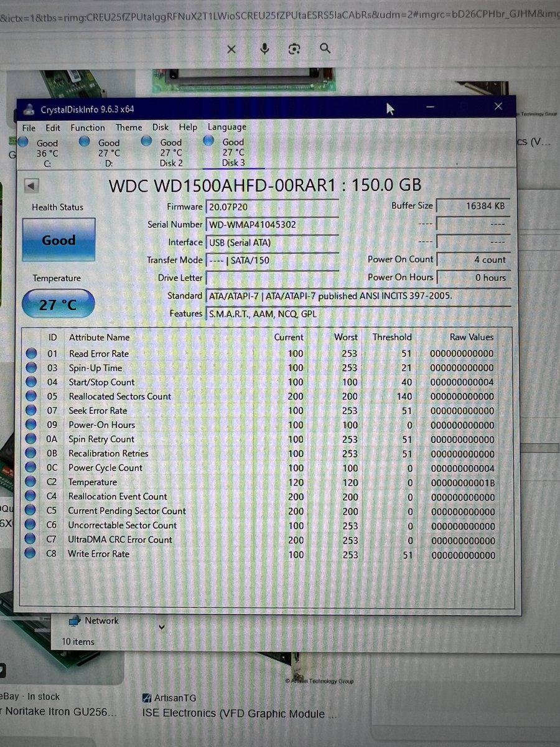Click the empty Drive Letter field
Viewport: 560px width, 747px height.
click(272, 278)
